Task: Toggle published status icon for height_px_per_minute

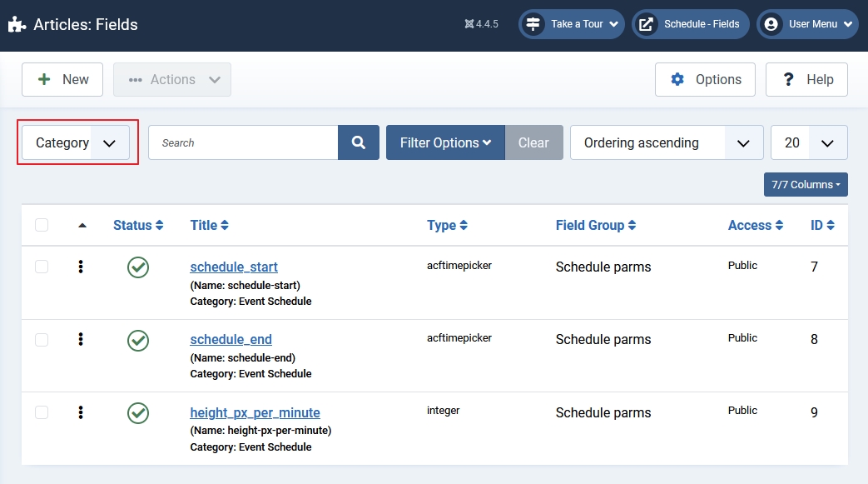Action: [x=138, y=412]
